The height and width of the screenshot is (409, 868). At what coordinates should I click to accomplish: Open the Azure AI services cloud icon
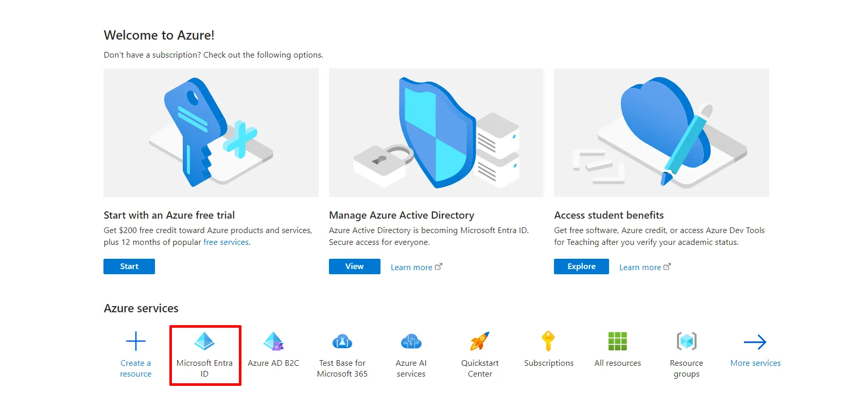pyautogui.click(x=411, y=341)
